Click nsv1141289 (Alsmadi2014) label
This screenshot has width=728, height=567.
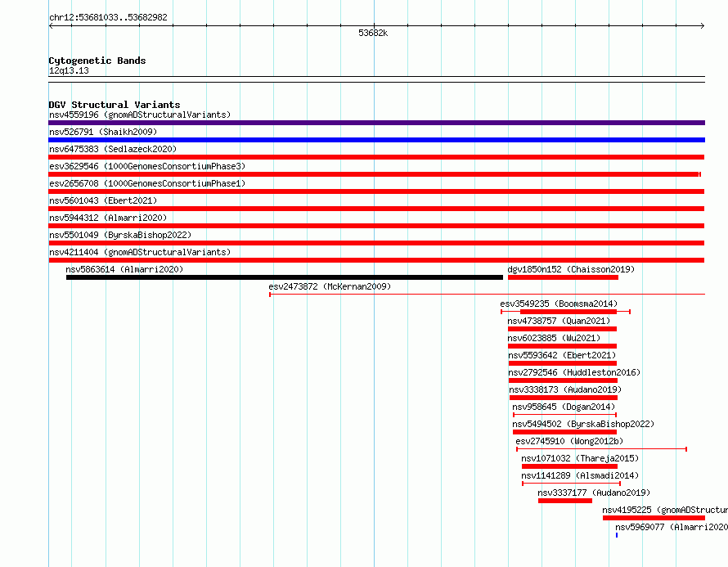(x=581, y=475)
